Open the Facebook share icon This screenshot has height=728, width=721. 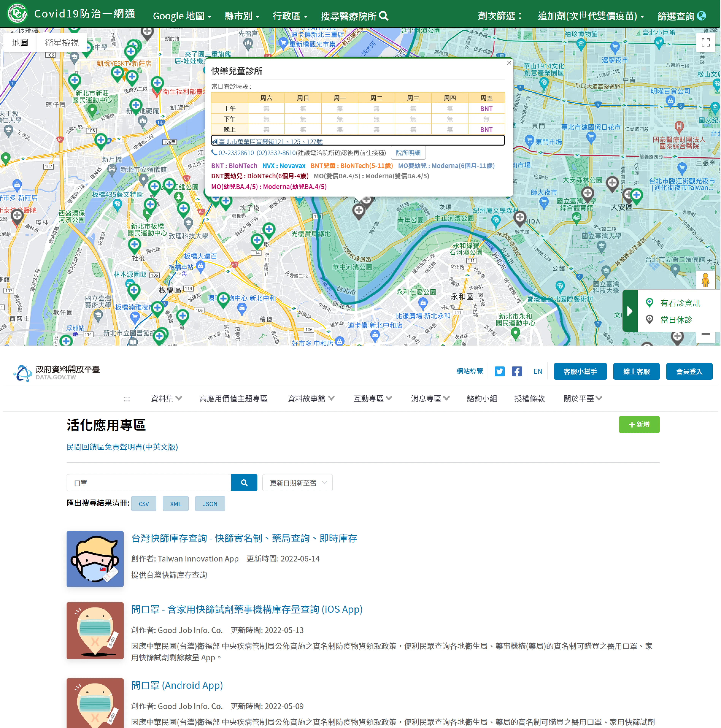click(517, 371)
